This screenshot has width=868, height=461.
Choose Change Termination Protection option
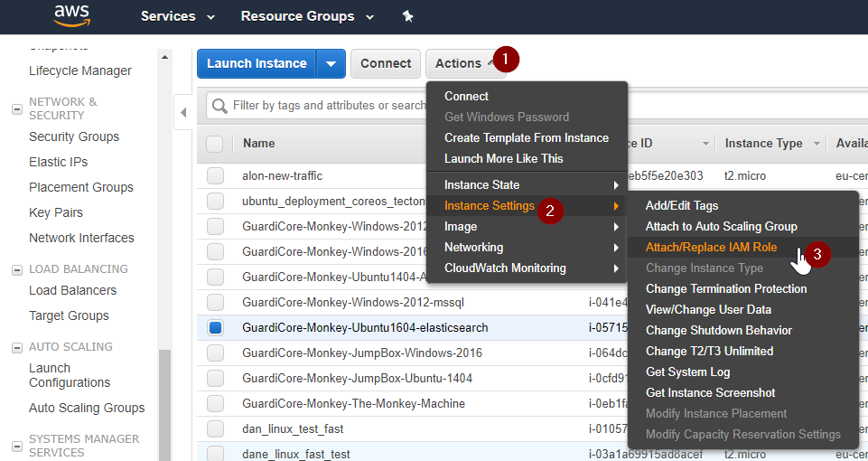click(726, 288)
